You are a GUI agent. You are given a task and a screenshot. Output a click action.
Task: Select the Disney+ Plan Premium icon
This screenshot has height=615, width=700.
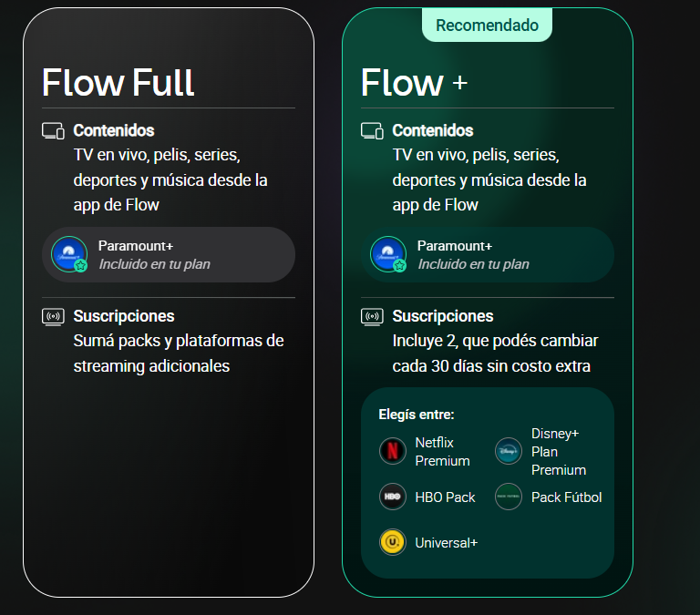coord(509,451)
